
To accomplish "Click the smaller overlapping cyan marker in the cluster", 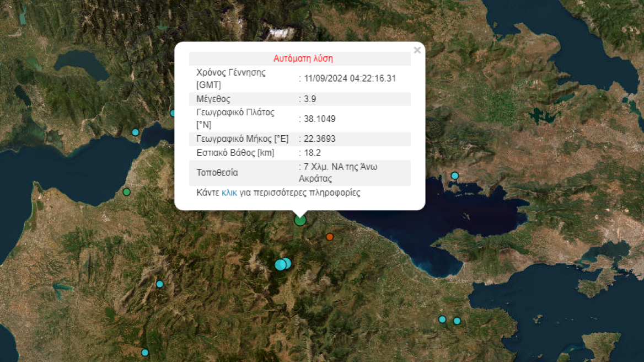I will pos(288,263).
